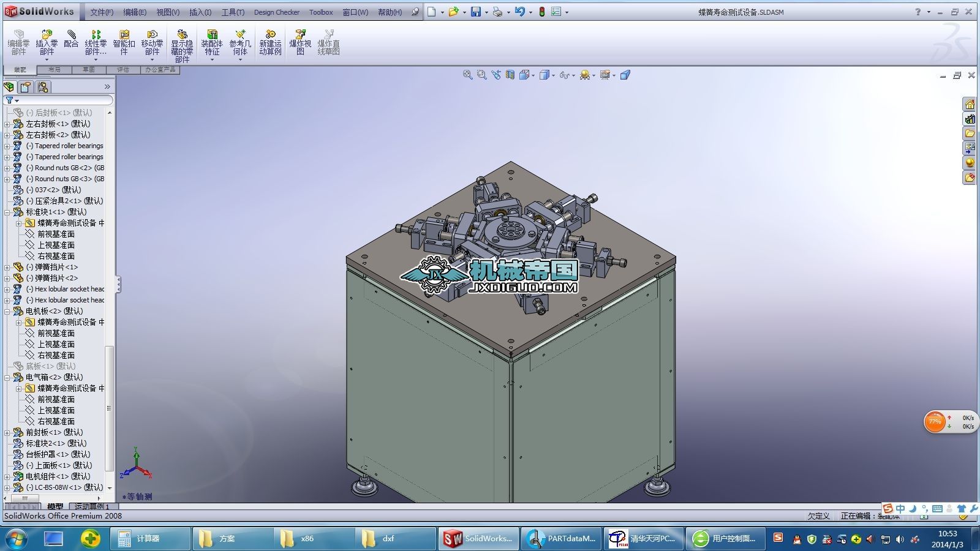Click Zoom to Area magnifier icon
Screen dimensions: 980x551
[481, 75]
